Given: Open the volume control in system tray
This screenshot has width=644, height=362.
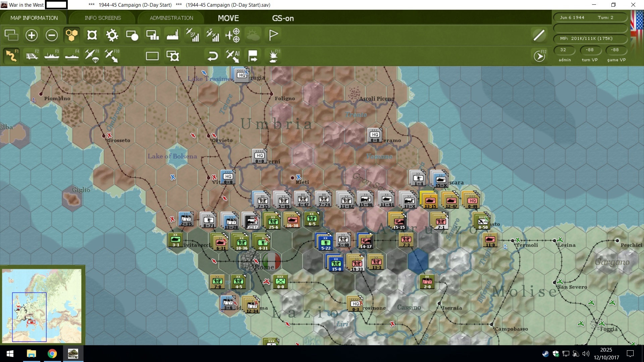Looking at the screenshot, I should (586, 354).
